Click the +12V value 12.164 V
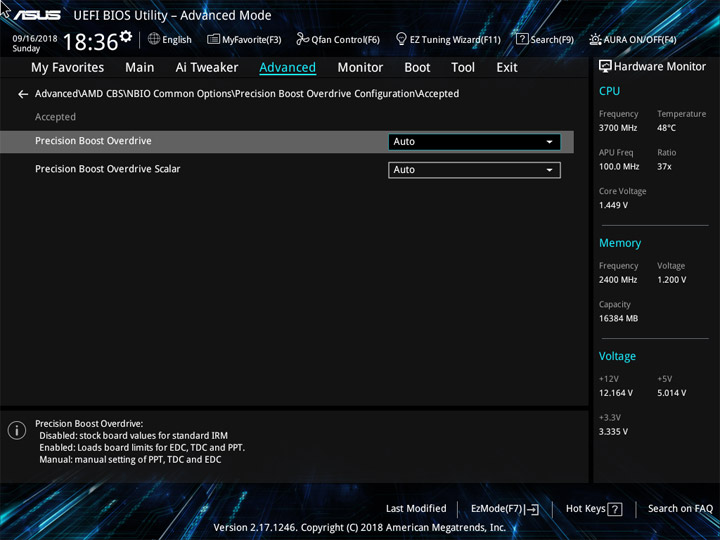The width and height of the screenshot is (720, 540). 615,393
